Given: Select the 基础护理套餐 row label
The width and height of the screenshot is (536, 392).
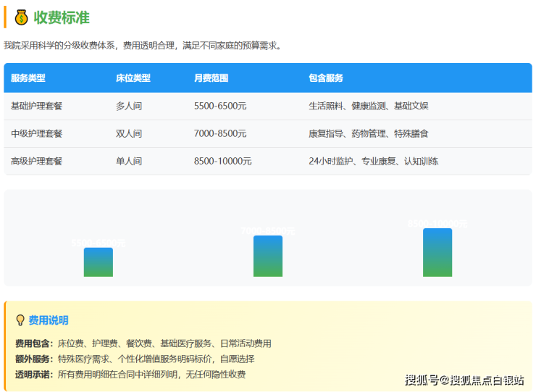Looking at the screenshot, I should point(37,106).
